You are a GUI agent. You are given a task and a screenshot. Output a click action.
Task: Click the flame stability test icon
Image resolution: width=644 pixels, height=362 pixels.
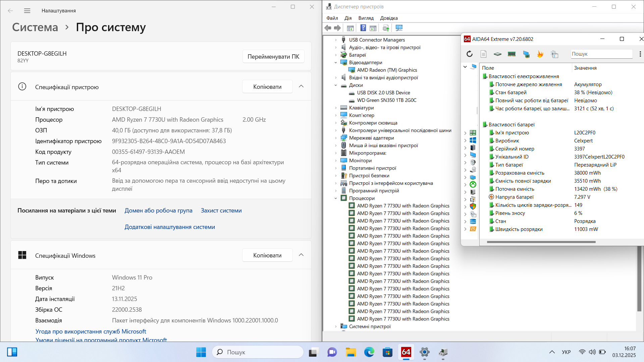tap(540, 54)
